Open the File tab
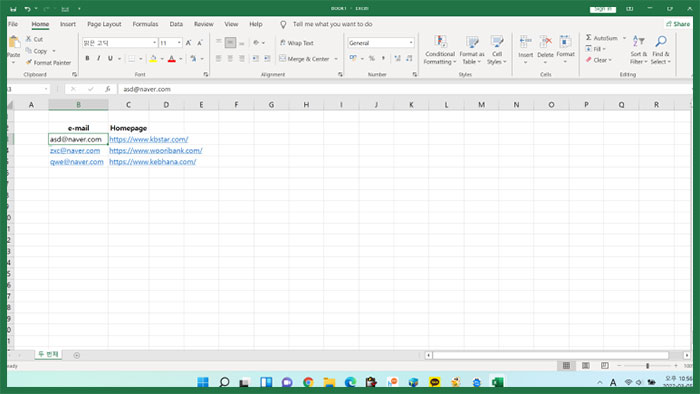Screen dimensions: 700x394 click(x=13, y=24)
